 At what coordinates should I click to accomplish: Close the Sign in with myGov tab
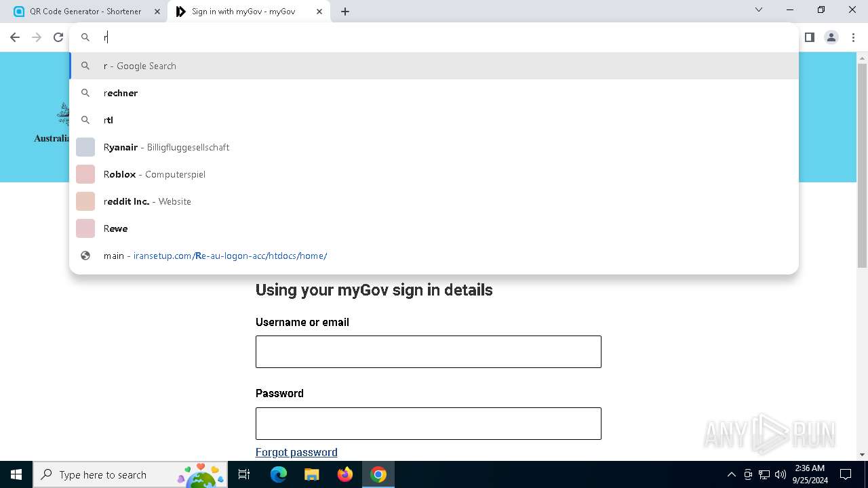[x=319, y=12]
